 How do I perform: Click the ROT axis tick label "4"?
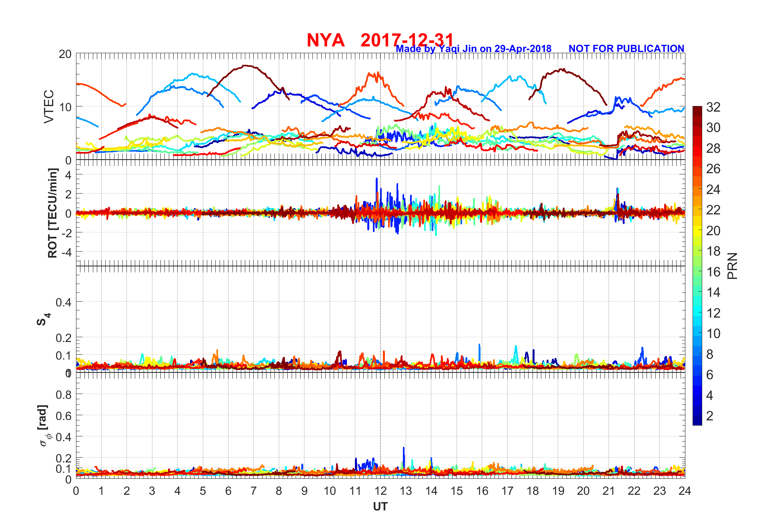pyautogui.click(x=69, y=175)
